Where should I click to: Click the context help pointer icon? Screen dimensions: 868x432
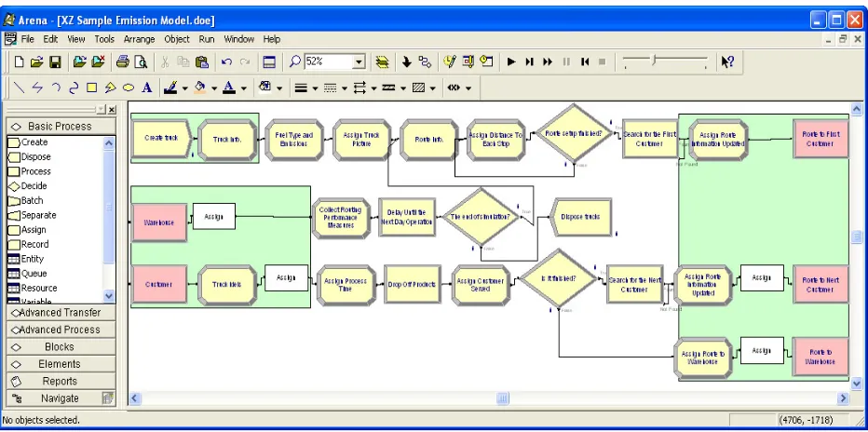(x=727, y=62)
